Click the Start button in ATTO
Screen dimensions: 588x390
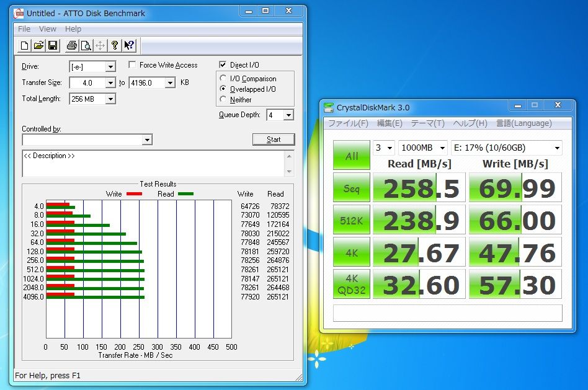274,140
